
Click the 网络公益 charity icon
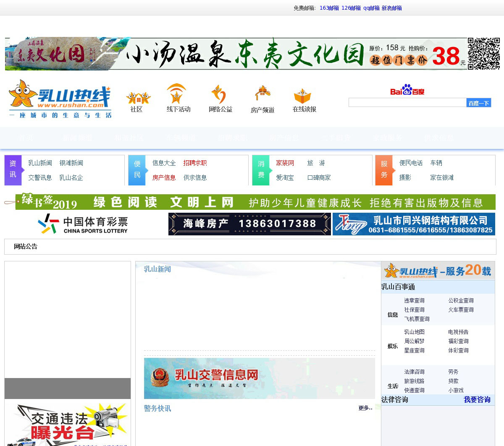tap(219, 94)
